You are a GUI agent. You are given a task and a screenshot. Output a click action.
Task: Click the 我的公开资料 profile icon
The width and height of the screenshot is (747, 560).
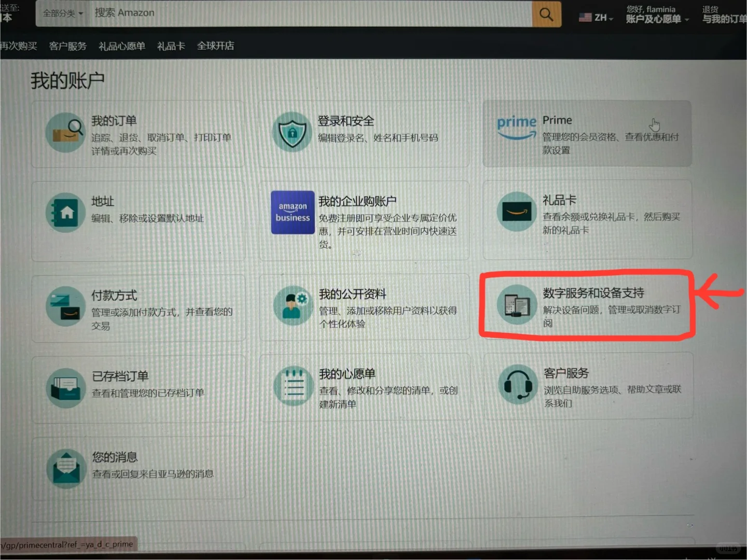[293, 306]
